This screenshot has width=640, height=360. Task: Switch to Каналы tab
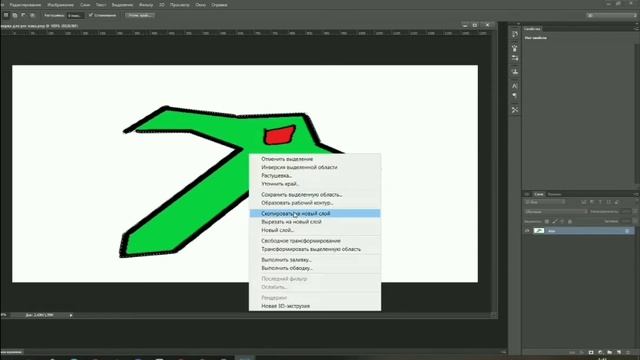click(x=554, y=194)
